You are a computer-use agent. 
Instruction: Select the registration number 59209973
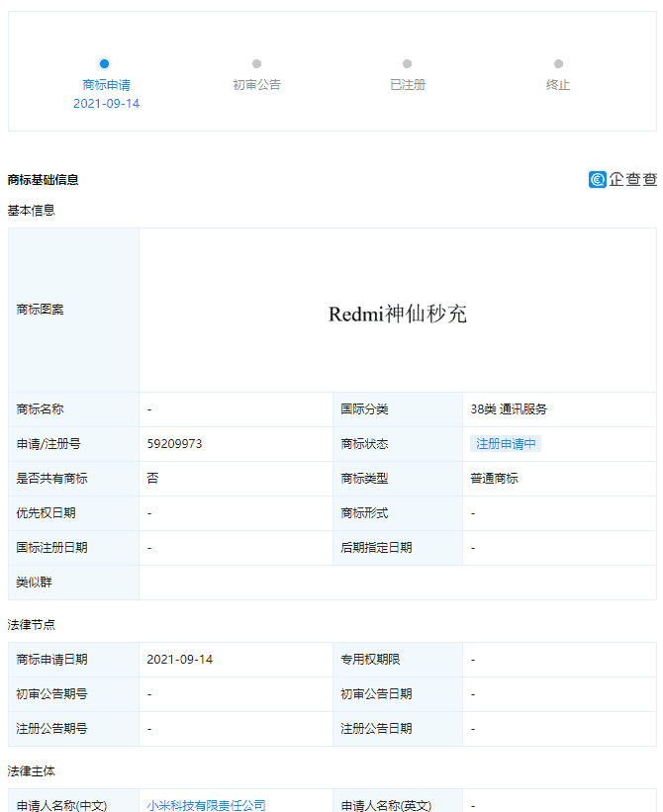tap(174, 444)
